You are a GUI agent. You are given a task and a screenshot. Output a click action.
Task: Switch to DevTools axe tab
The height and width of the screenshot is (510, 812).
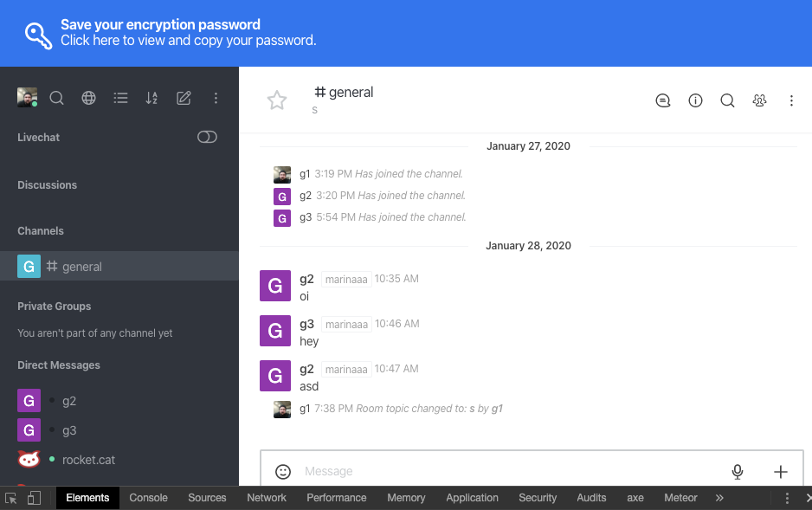635,498
